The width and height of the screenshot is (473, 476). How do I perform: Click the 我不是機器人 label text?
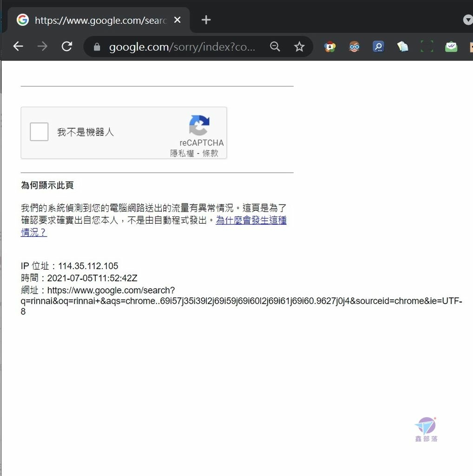click(85, 132)
